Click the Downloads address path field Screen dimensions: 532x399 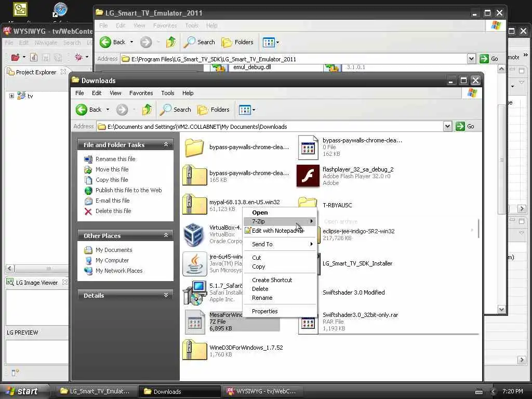pos(270,127)
